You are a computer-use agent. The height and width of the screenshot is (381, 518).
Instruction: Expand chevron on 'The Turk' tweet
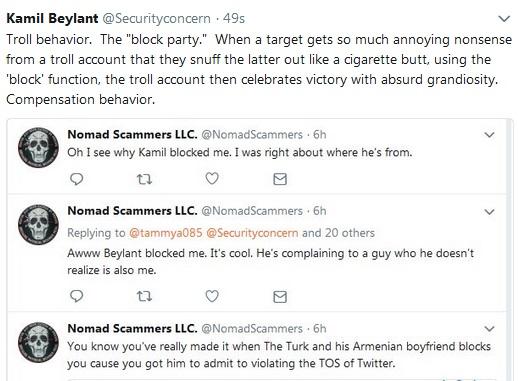click(489, 329)
